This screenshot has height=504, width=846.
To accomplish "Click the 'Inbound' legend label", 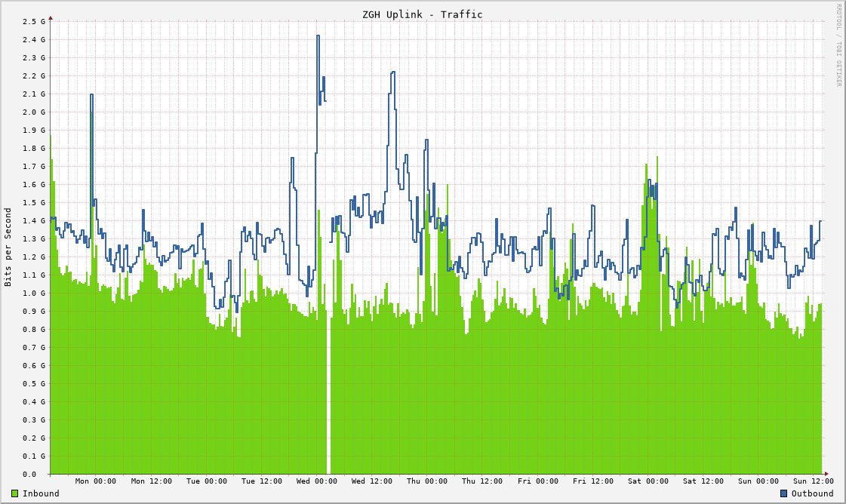I will (x=41, y=493).
